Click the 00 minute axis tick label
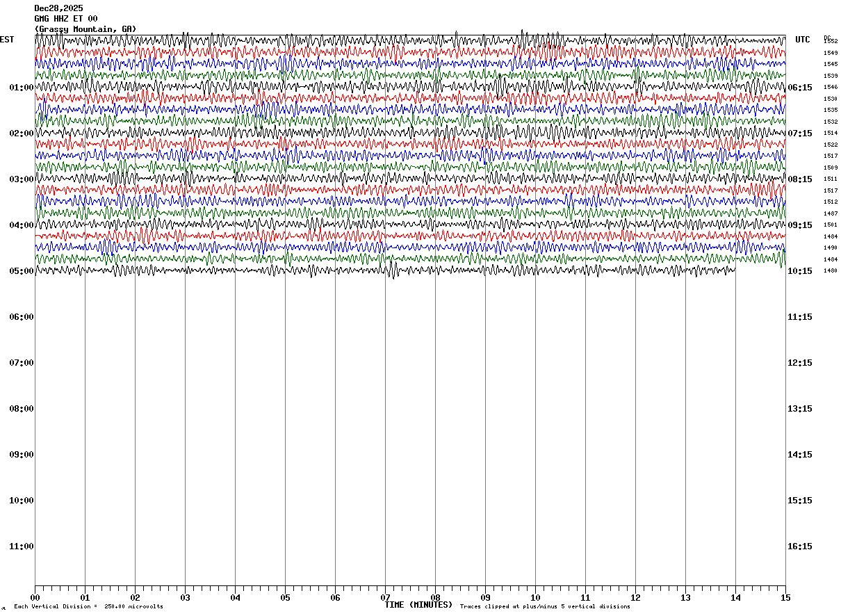This screenshot has width=841, height=616. (x=35, y=598)
